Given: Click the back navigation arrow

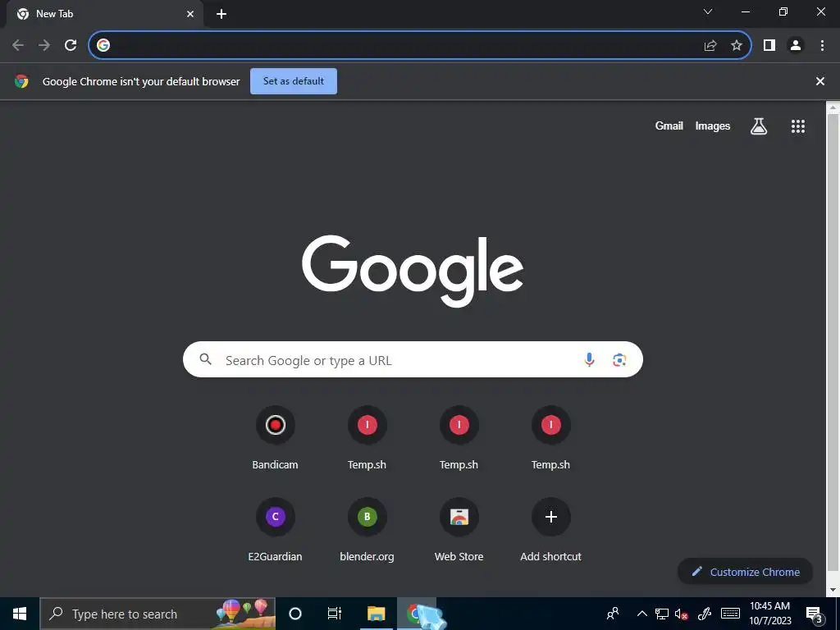Looking at the screenshot, I should point(18,46).
